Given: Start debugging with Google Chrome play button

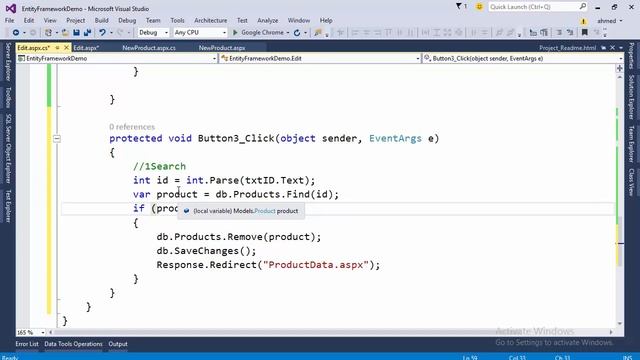Looking at the screenshot, I should point(235,32).
